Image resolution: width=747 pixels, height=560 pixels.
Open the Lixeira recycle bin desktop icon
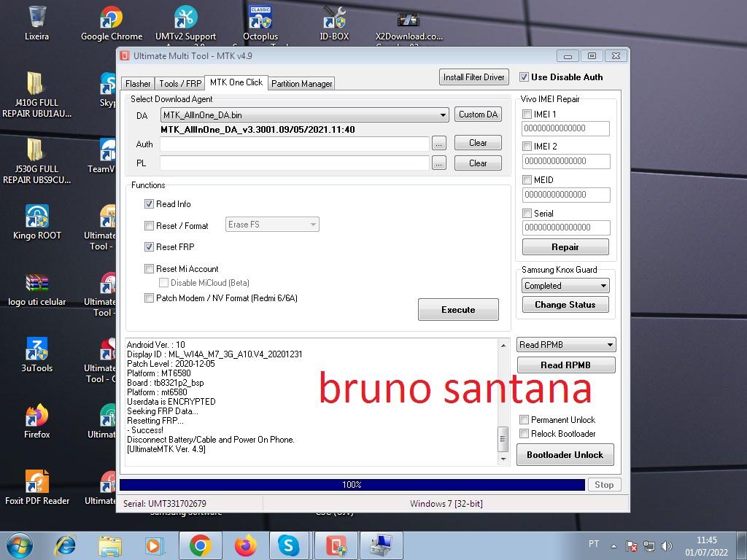click(36, 23)
